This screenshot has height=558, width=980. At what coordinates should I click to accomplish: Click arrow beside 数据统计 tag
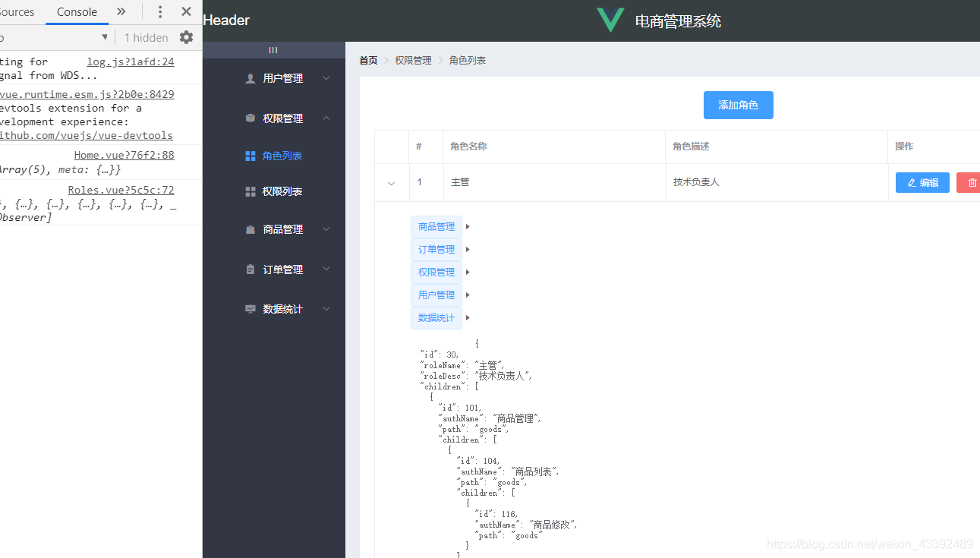point(468,317)
